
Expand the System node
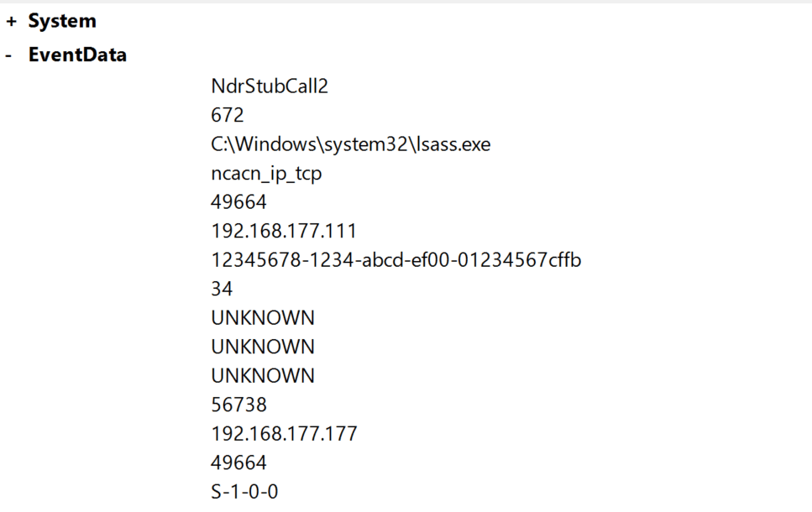point(12,22)
